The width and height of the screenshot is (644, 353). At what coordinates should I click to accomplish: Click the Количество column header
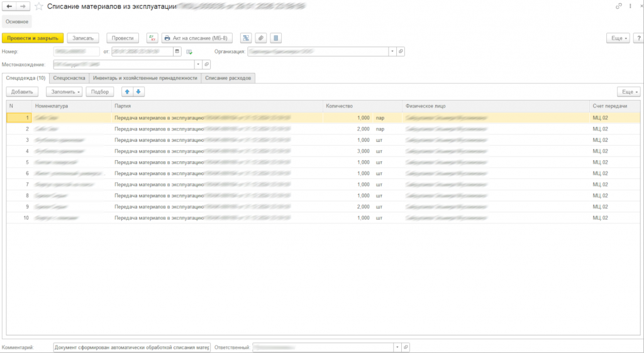click(x=362, y=106)
